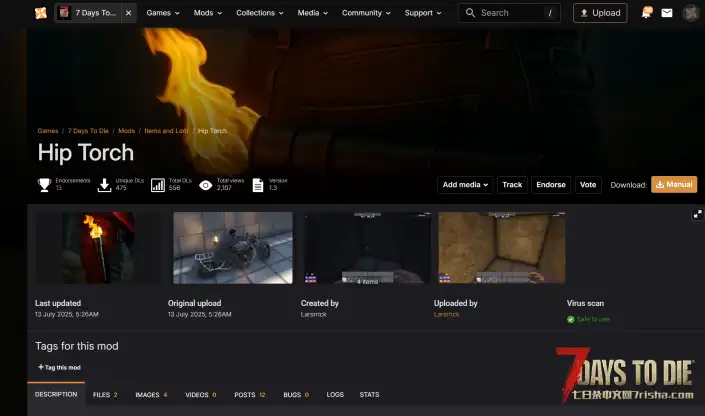Click the Endorsements trophy icon
The height and width of the screenshot is (416, 705).
44,185
